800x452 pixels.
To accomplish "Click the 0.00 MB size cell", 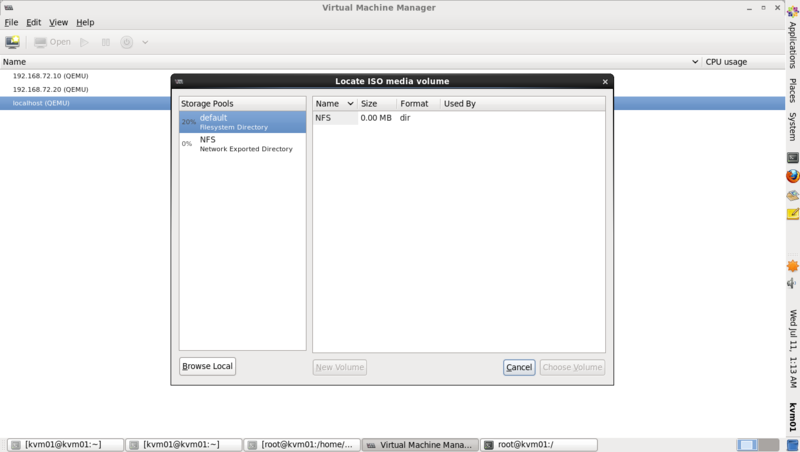I will [x=376, y=118].
